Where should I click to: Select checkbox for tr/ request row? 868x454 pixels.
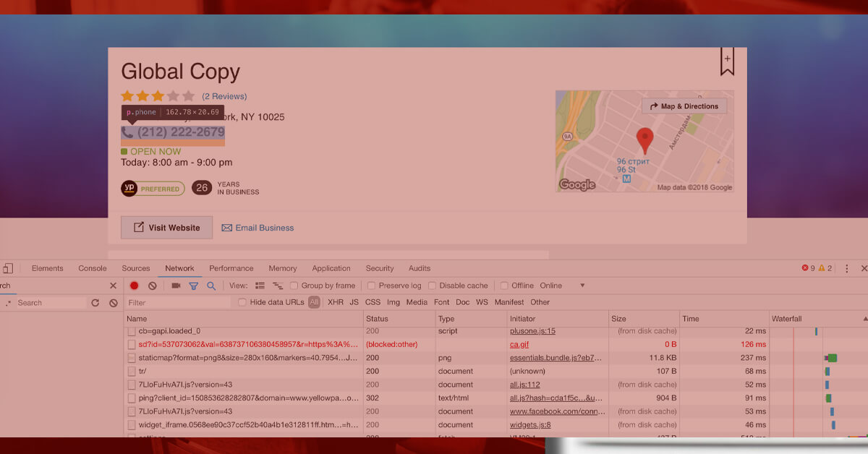click(132, 371)
